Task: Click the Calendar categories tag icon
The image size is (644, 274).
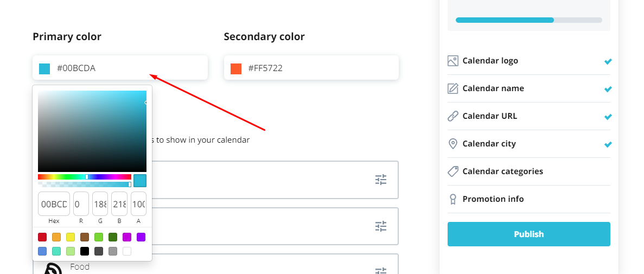Action: (452, 171)
